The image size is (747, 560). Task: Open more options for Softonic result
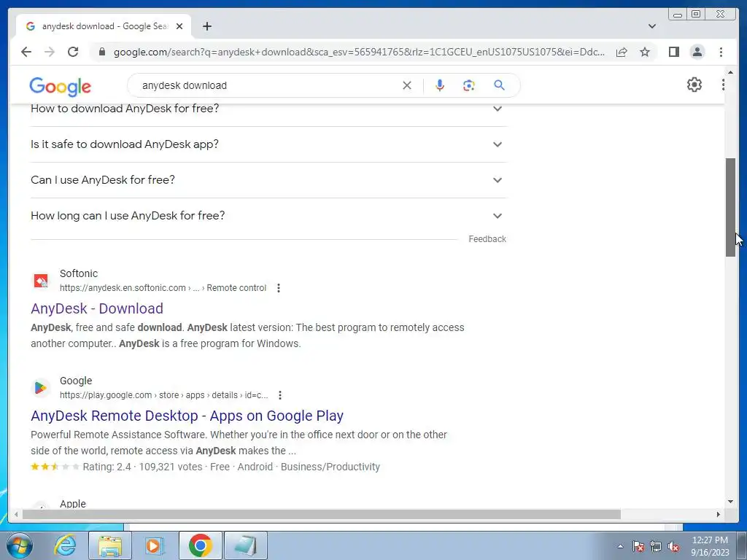coord(279,288)
